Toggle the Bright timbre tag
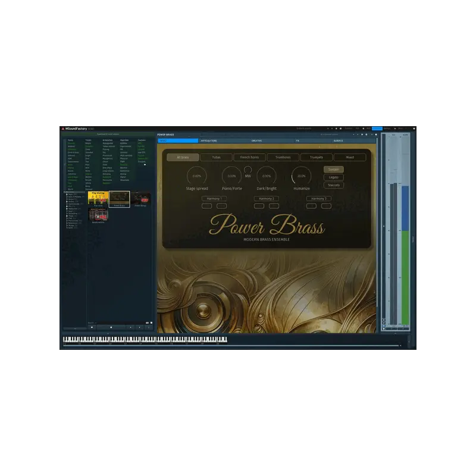This screenshot has width=476, height=476. 87,155
